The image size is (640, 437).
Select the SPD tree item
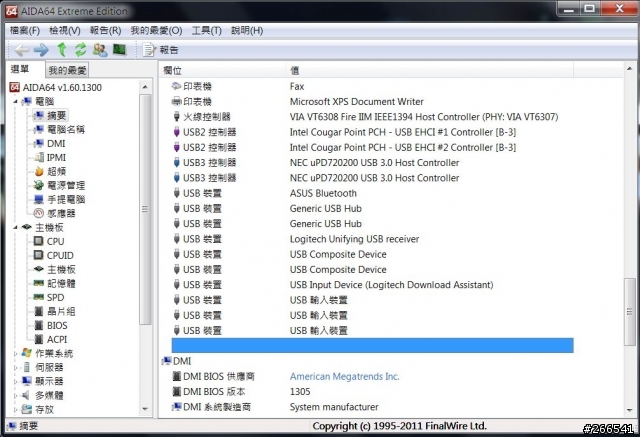[x=49, y=297]
